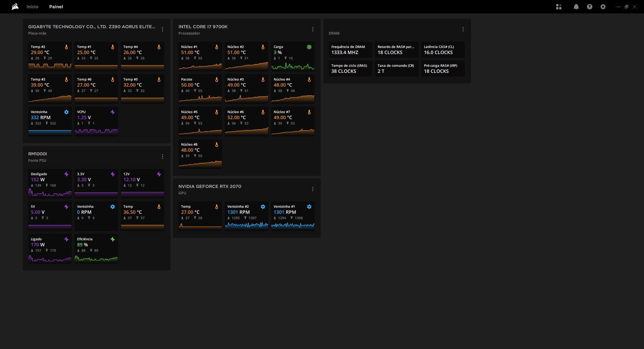This screenshot has height=349, width=644.
Task: Select the Taxa de comando (CR) tile
Action: tap(397, 68)
